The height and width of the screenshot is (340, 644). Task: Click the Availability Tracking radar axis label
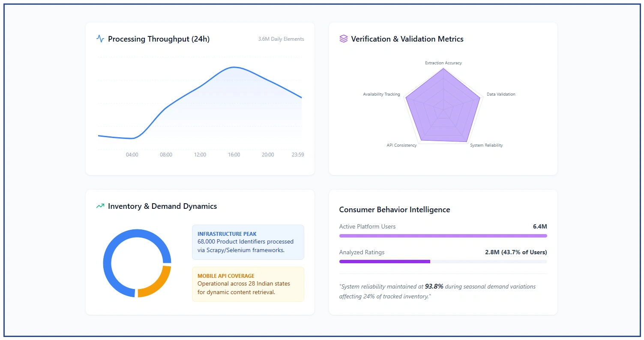pyautogui.click(x=381, y=94)
